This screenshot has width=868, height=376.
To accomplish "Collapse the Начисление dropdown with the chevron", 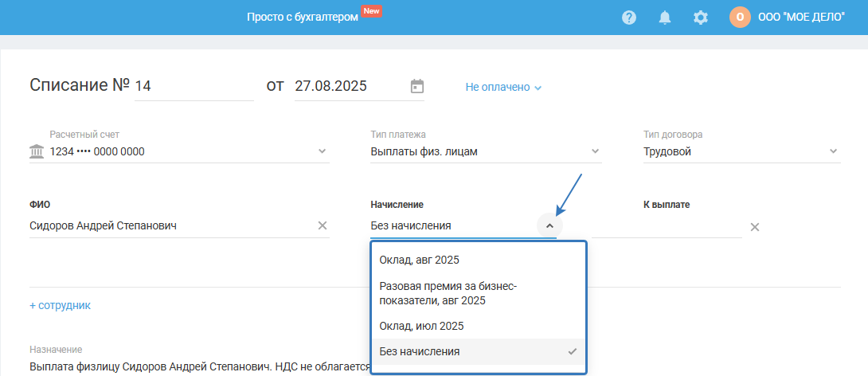I will tap(549, 226).
